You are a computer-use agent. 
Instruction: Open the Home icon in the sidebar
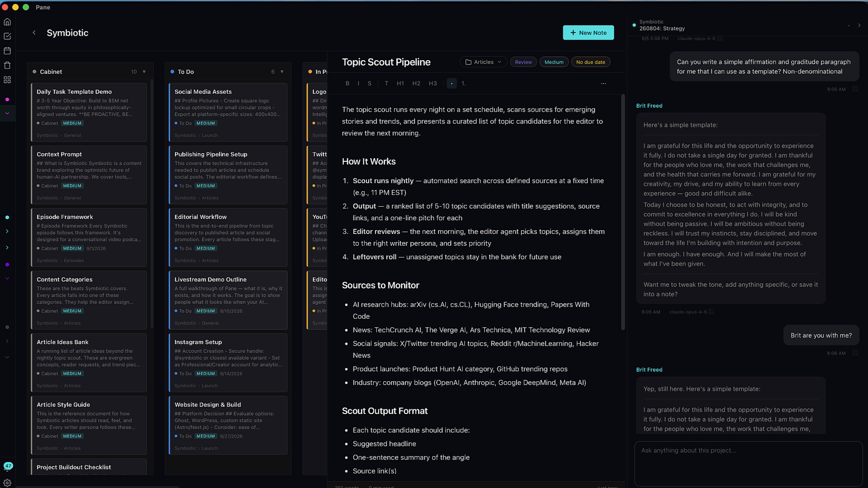(x=7, y=22)
